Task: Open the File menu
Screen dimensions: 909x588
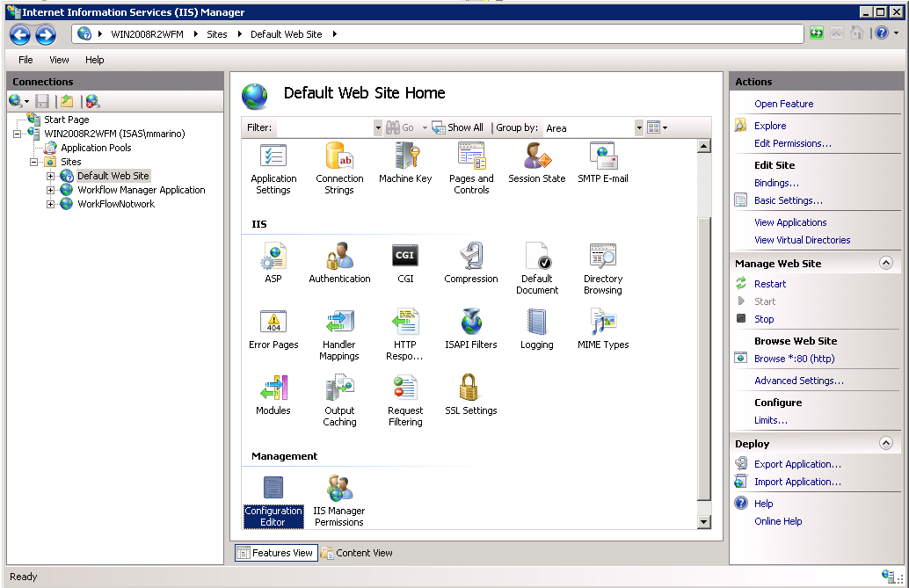Action: 25,60
